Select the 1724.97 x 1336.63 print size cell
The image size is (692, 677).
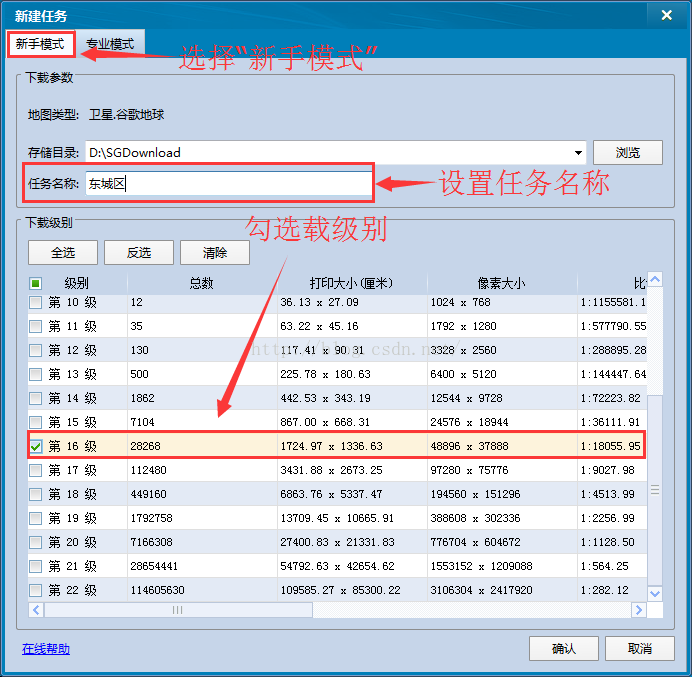pos(352,446)
